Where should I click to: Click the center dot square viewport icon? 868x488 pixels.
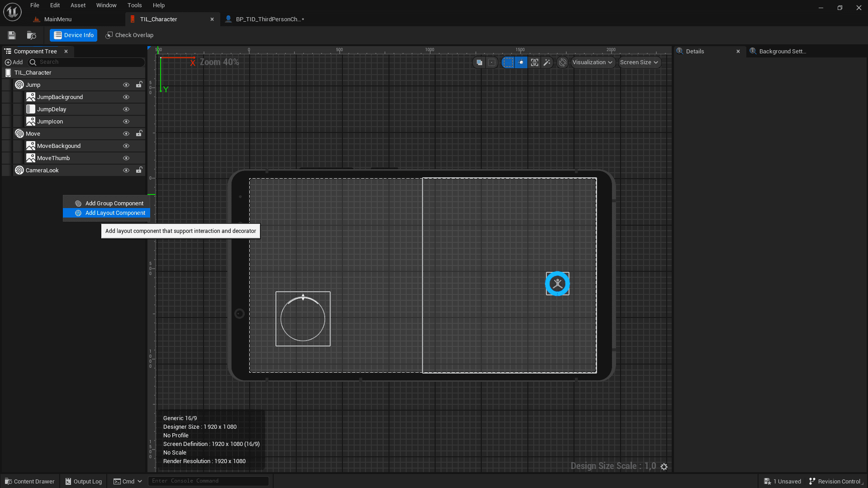492,62
